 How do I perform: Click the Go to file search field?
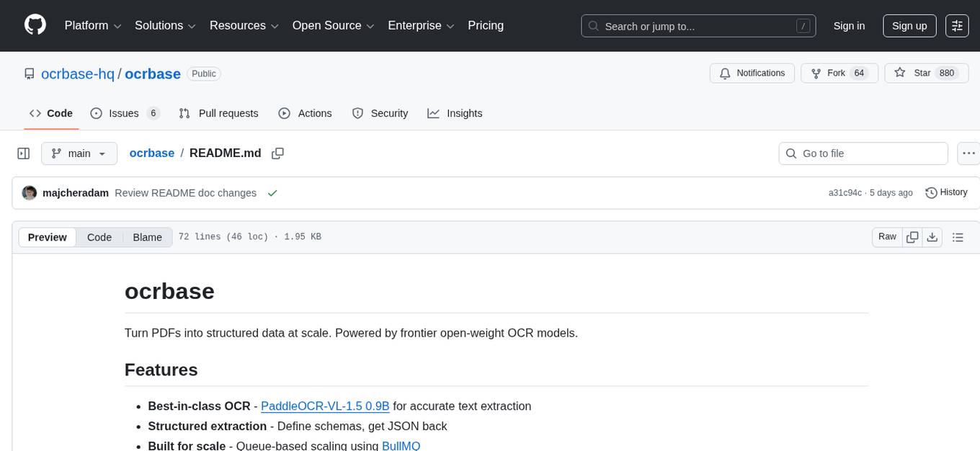(863, 153)
